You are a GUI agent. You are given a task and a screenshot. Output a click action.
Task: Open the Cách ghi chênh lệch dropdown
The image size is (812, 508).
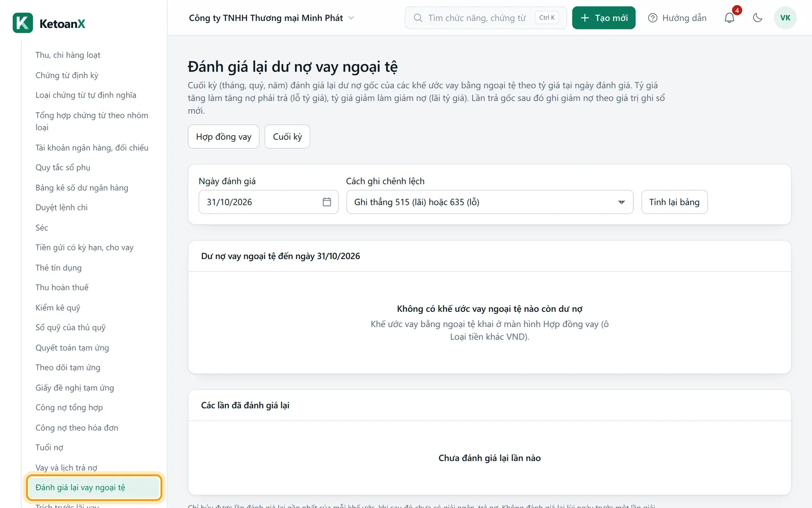(490, 202)
